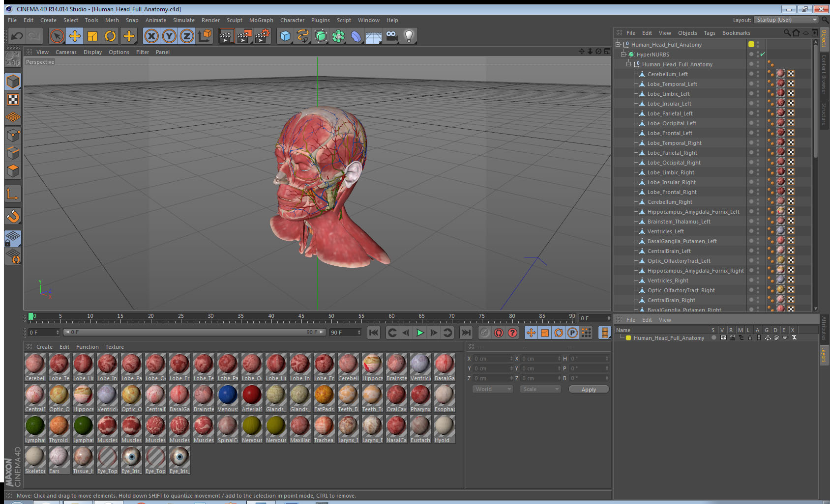830x504 pixels.
Task: Select the Live Selection tool
Action: pyautogui.click(x=57, y=36)
